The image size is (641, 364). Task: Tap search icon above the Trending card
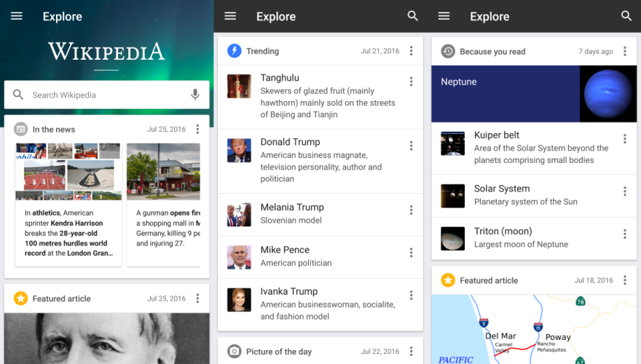coord(412,16)
